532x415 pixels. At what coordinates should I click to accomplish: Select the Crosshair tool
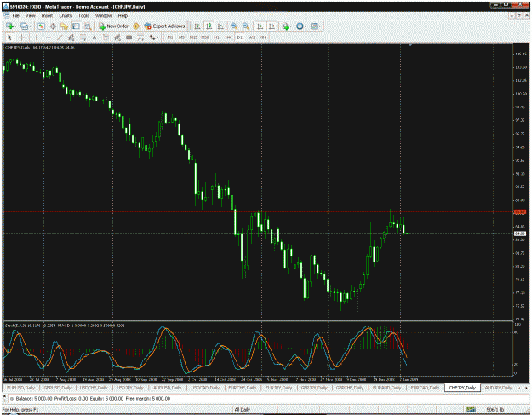coord(22,37)
